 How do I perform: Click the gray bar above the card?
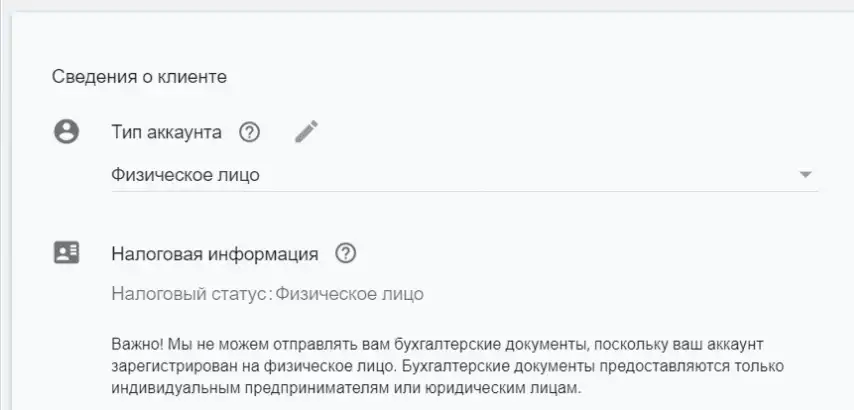(x=427, y=5)
